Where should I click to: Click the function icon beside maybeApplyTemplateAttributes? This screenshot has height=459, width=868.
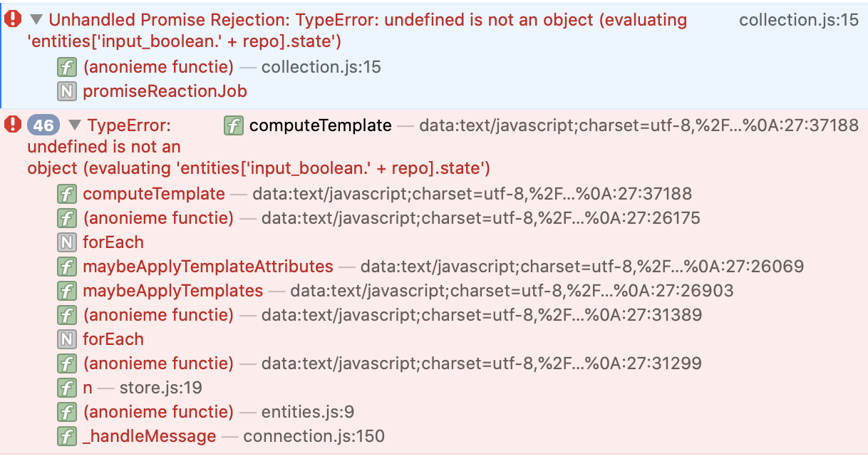click(x=66, y=267)
